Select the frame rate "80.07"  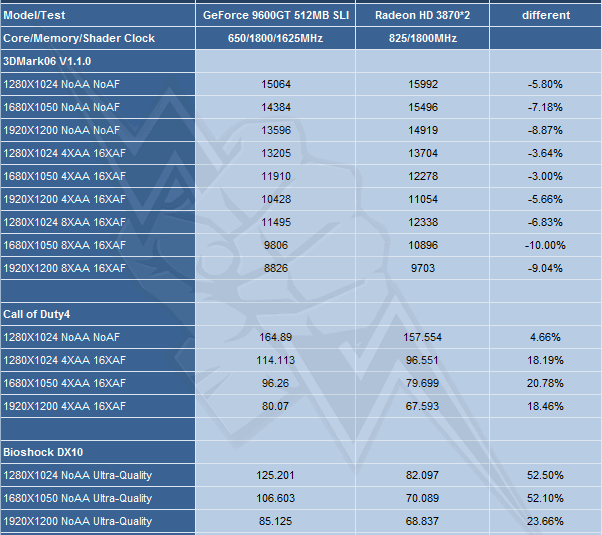275,406
